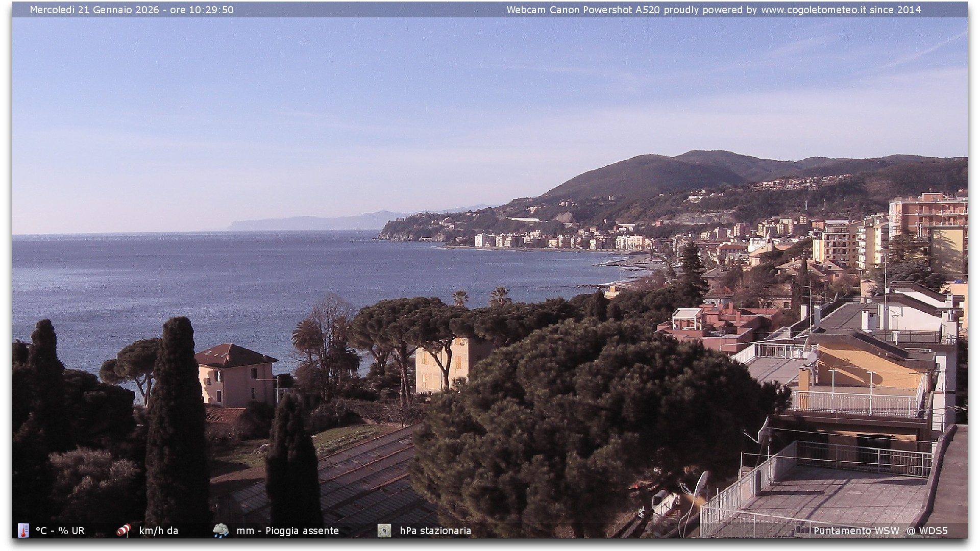980x551 pixels.
Task: Click the km/h da wind label
Action: point(158,531)
